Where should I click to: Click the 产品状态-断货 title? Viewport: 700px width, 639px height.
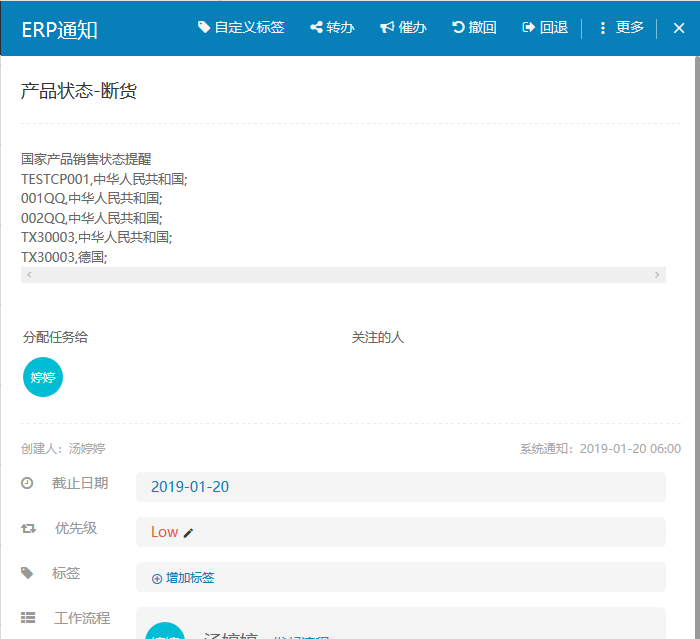point(79,91)
